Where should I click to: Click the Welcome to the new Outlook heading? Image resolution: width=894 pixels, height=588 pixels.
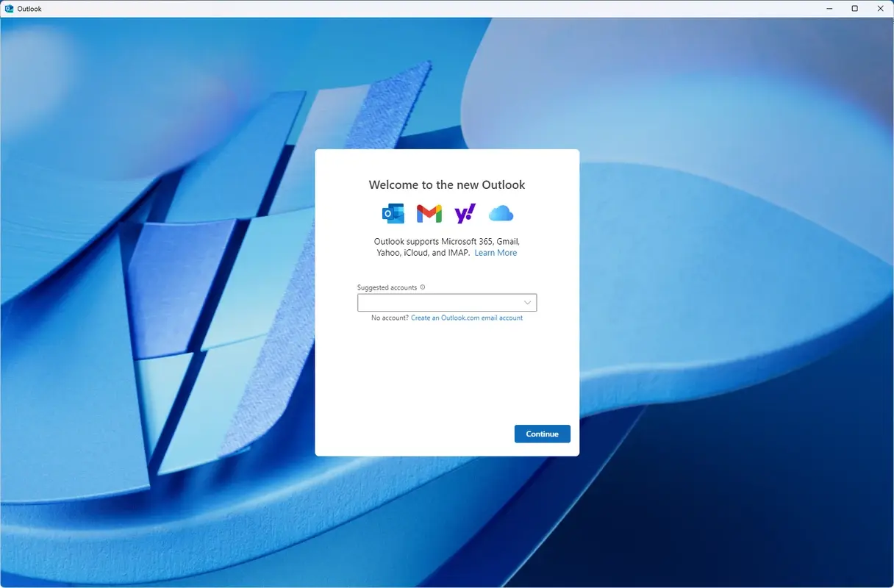pyautogui.click(x=446, y=184)
